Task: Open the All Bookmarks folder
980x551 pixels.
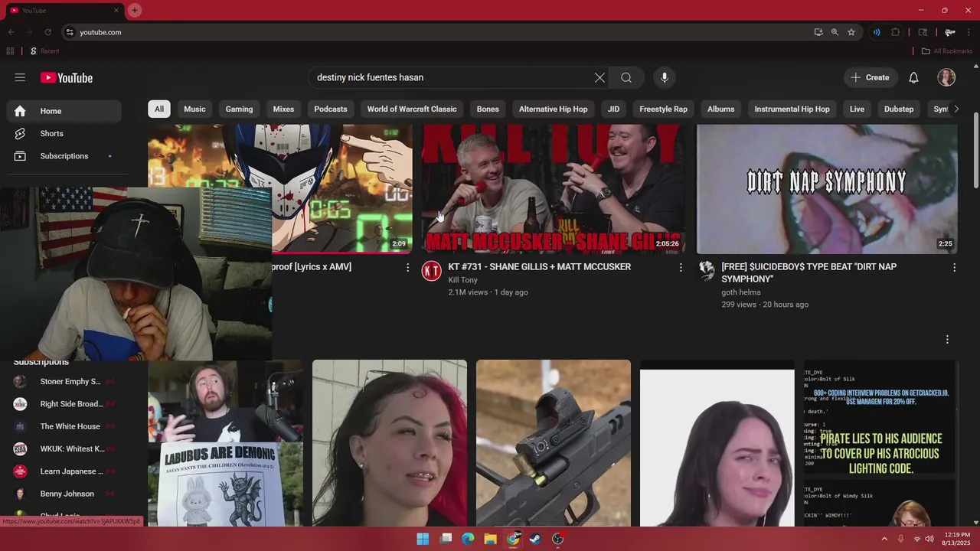Action: [946, 51]
